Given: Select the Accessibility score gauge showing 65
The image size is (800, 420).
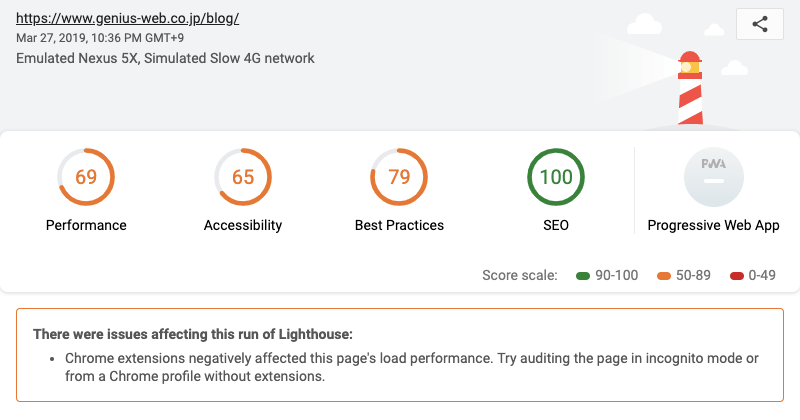Looking at the screenshot, I should [243, 177].
